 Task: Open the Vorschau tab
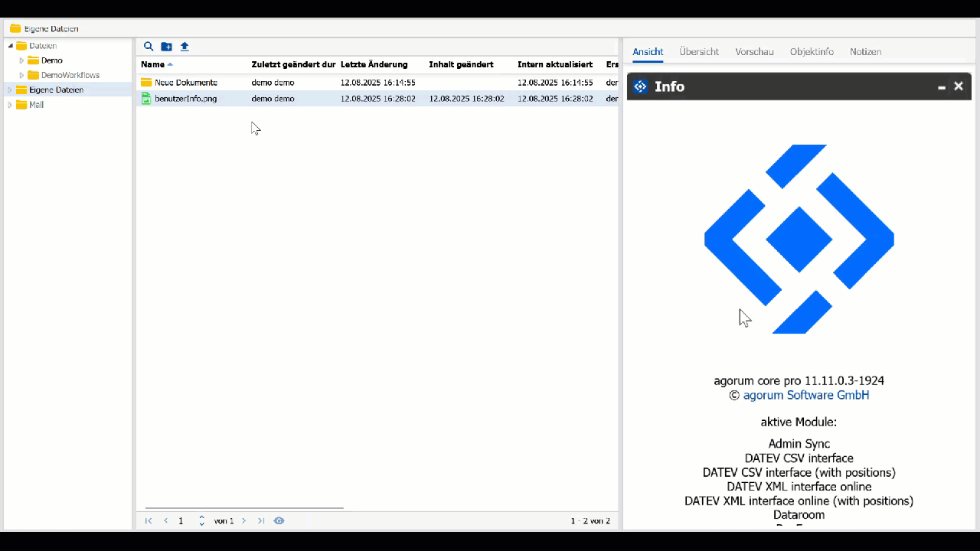754,52
